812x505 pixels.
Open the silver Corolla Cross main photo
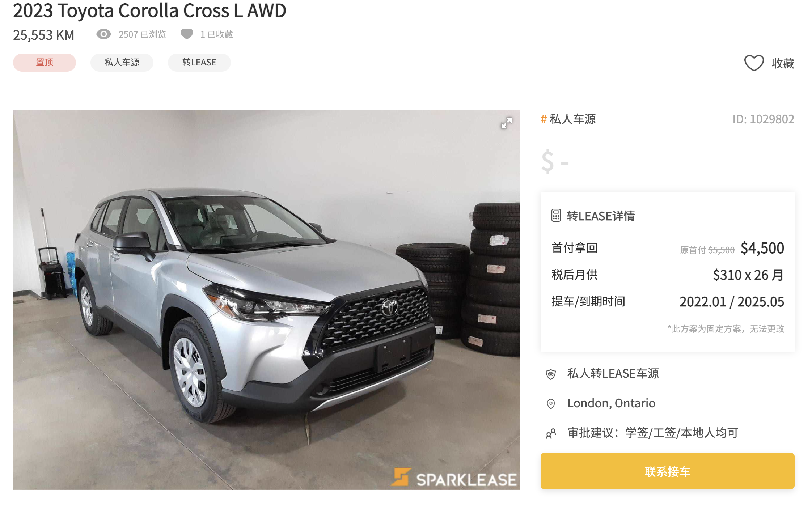click(266, 300)
